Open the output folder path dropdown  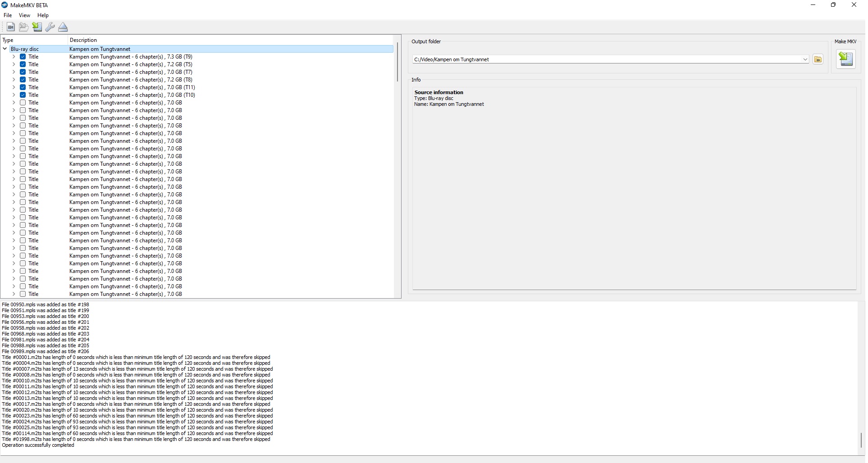tap(805, 59)
